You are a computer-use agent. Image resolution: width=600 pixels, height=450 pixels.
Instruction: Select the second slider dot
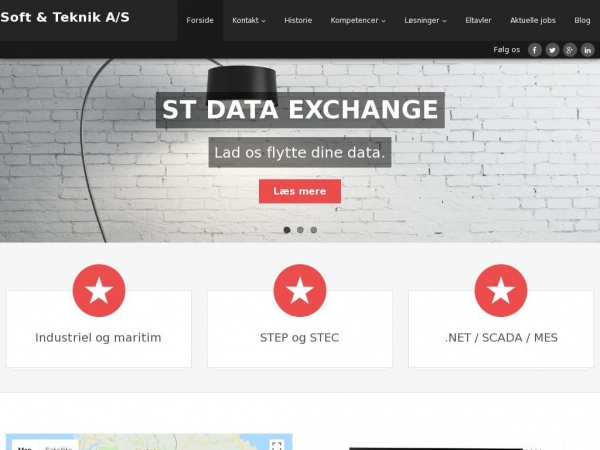[300, 230]
